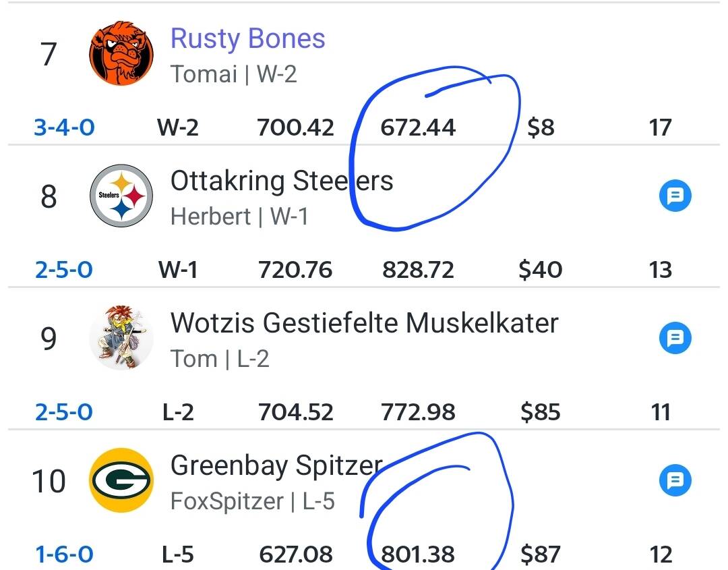The image size is (728, 570).
Task: Tap the $40 budget for Ottakring Steelers
Action: point(540,270)
